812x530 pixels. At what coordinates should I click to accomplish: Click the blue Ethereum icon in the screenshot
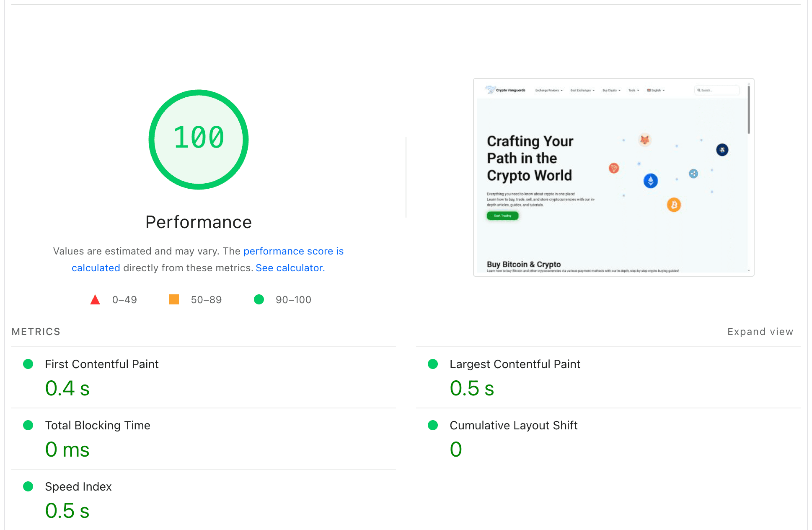coord(650,181)
